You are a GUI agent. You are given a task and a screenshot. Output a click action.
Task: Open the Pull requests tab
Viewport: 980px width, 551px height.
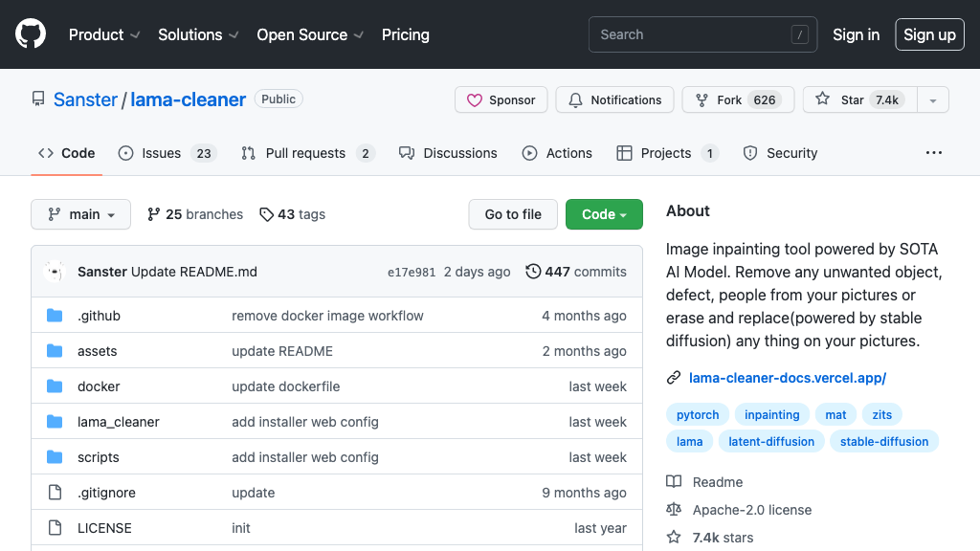click(x=306, y=153)
